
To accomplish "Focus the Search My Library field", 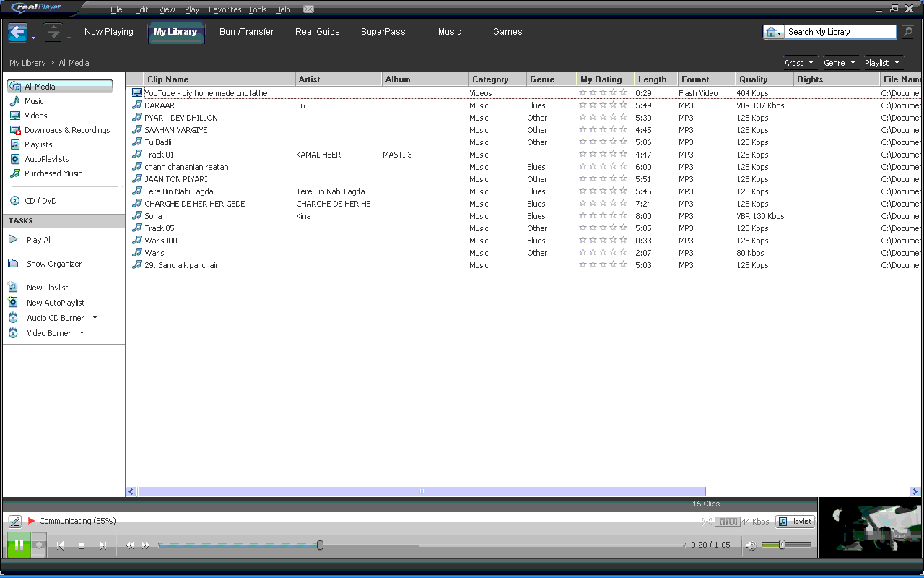I will [840, 32].
